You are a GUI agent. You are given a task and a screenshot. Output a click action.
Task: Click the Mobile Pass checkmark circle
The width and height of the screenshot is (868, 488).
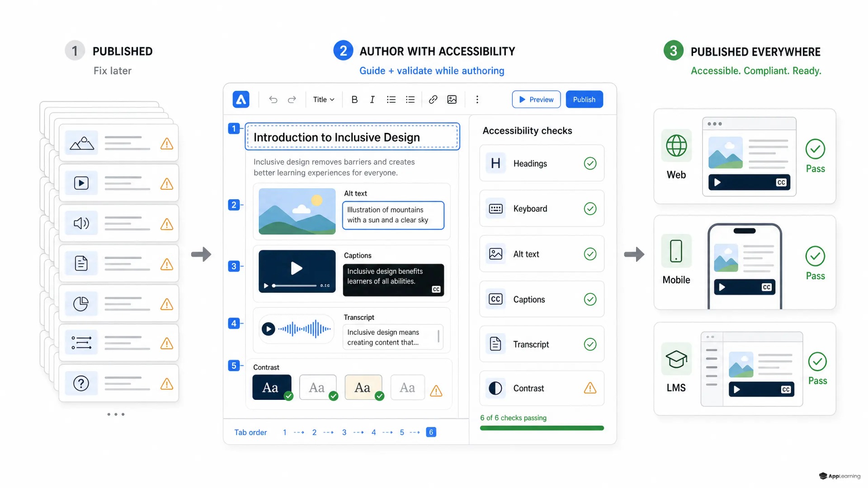[815, 256]
